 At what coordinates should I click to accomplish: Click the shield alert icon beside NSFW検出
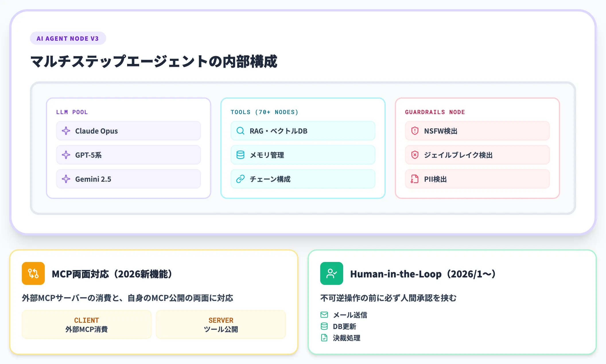[x=415, y=131]
